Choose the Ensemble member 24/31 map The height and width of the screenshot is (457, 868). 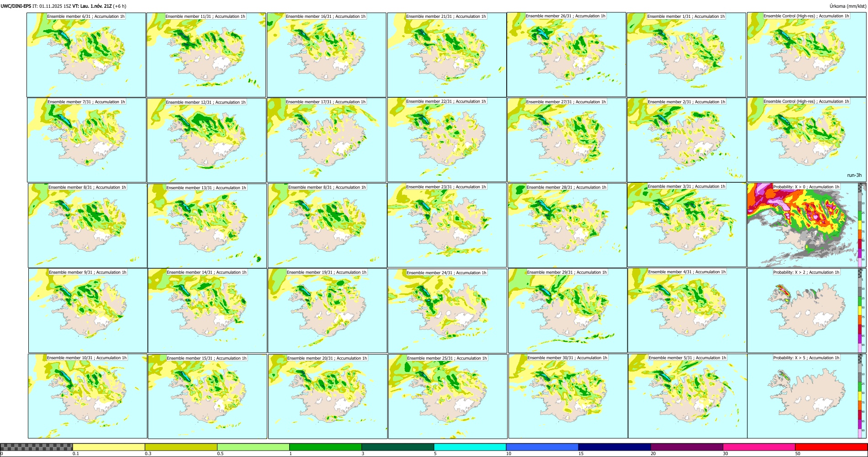pyautogui.click(x=447, y=311)
